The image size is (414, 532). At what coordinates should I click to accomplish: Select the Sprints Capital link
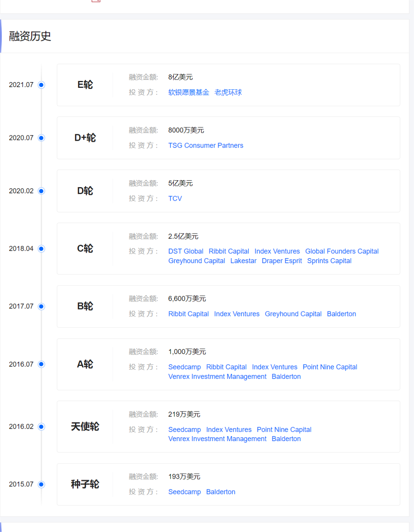point(329,261)
